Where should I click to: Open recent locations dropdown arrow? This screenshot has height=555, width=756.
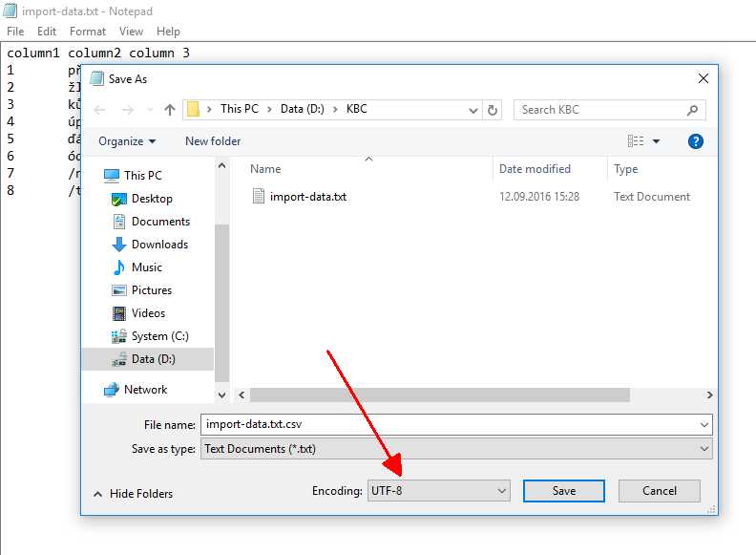[151, 110]
